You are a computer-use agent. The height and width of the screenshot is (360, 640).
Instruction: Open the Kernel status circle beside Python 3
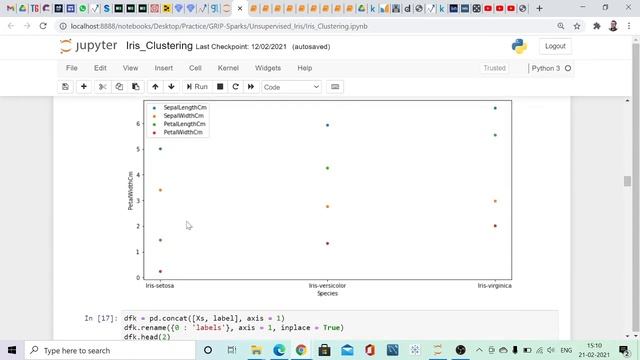point(568,68)
